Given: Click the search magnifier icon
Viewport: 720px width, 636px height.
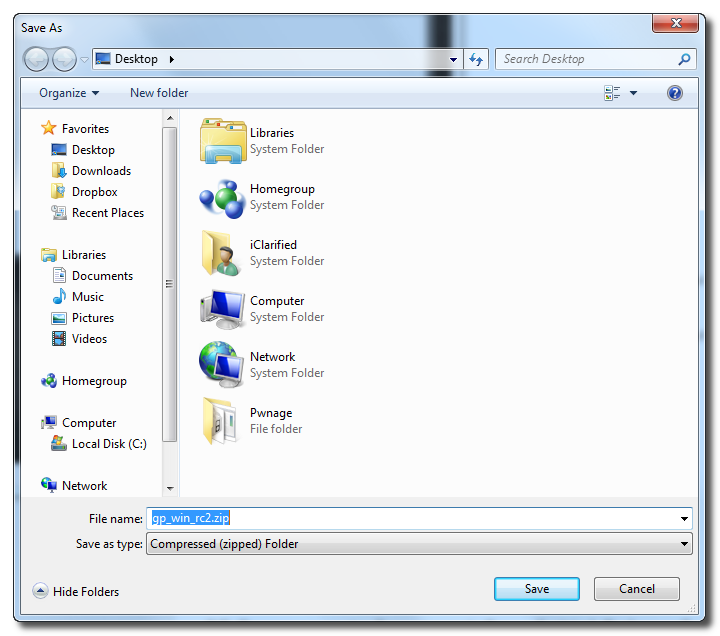Looking at the screenshot, I should [x=684, y=59].
